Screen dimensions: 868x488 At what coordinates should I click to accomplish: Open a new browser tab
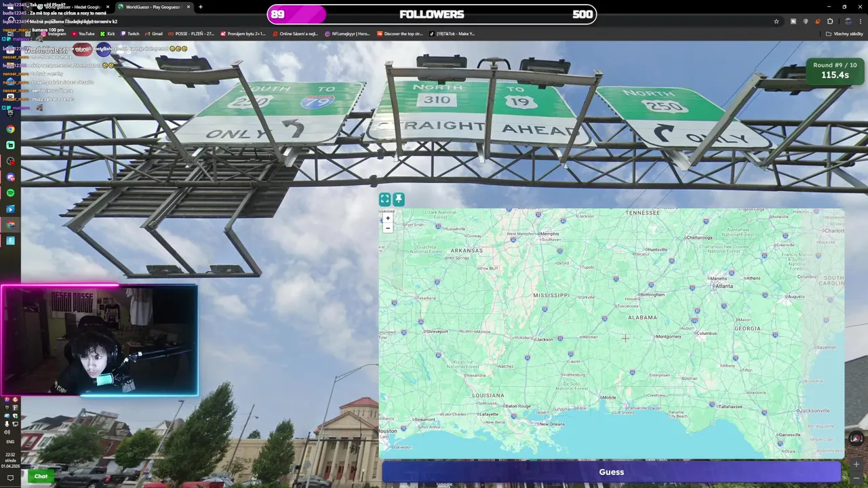click(x=200, y=7)
